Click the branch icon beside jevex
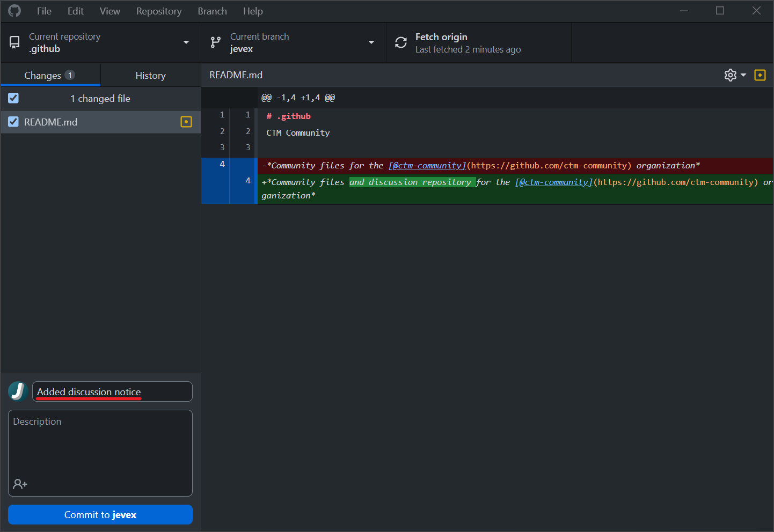This screenshot has height=532, width=774. click(216, 42)
